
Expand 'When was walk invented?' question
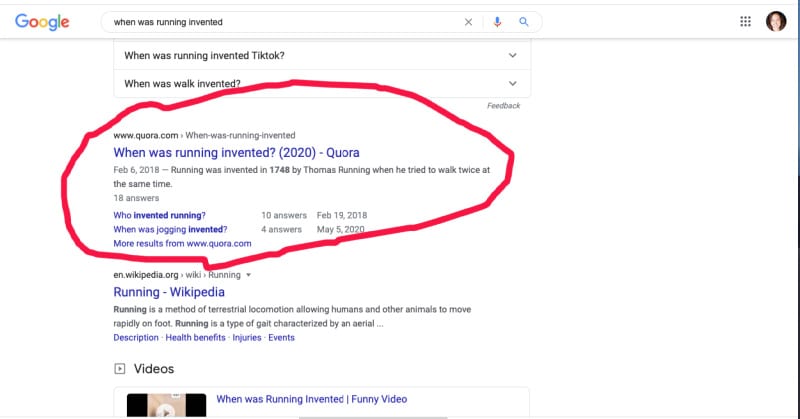322,83
